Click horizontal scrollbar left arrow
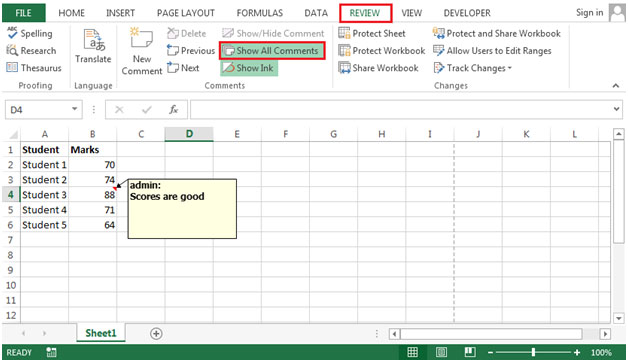 point(394,334)
